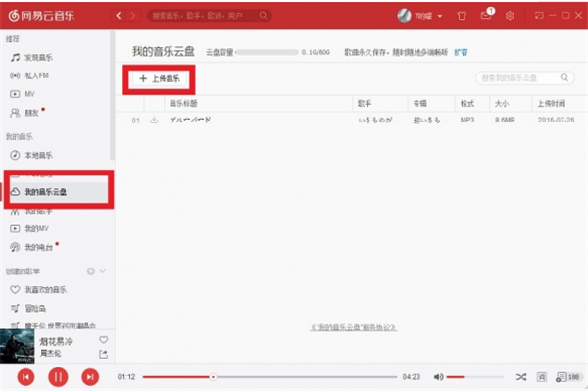Click the NetEase Cloud Music logo
The image size is (588, 391).
tap(41, 16)
